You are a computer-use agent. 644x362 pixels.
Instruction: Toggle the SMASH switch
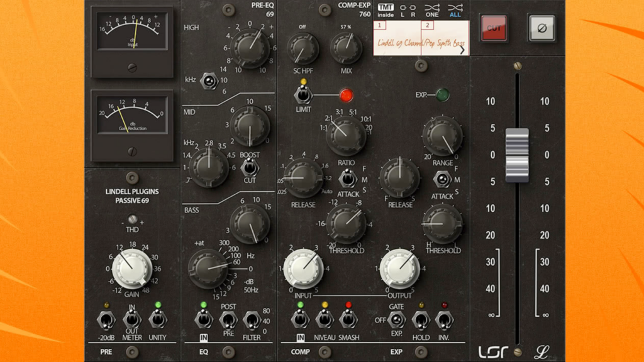coord(348,320)
